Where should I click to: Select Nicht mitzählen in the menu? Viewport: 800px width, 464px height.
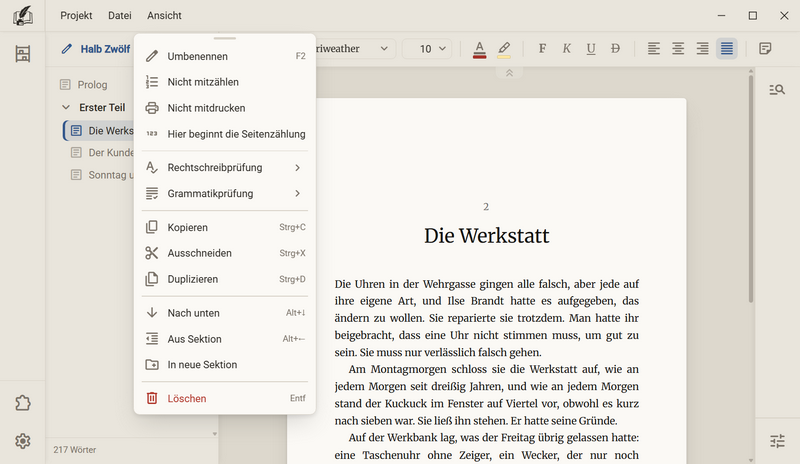[x=224, y=82]
